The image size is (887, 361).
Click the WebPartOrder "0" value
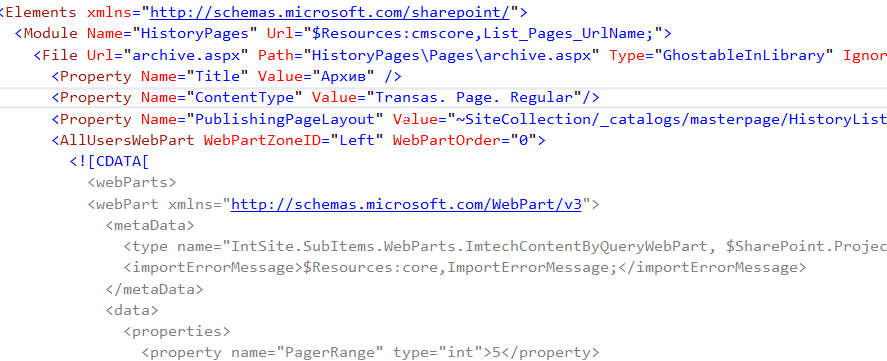tap(523, 140)
